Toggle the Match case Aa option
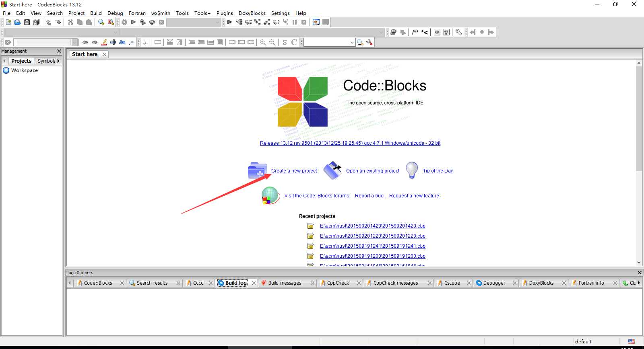Viewport: 644px width, 349px height. [x=122, y=42]
